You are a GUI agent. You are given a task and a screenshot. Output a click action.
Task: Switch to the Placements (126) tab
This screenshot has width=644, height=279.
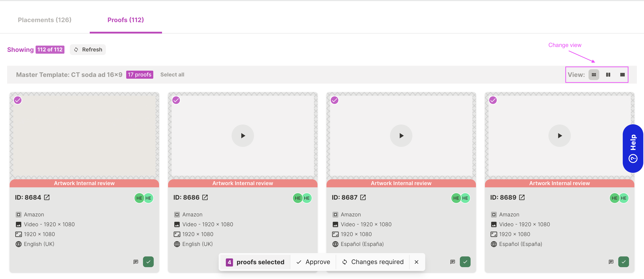[45, 20]
